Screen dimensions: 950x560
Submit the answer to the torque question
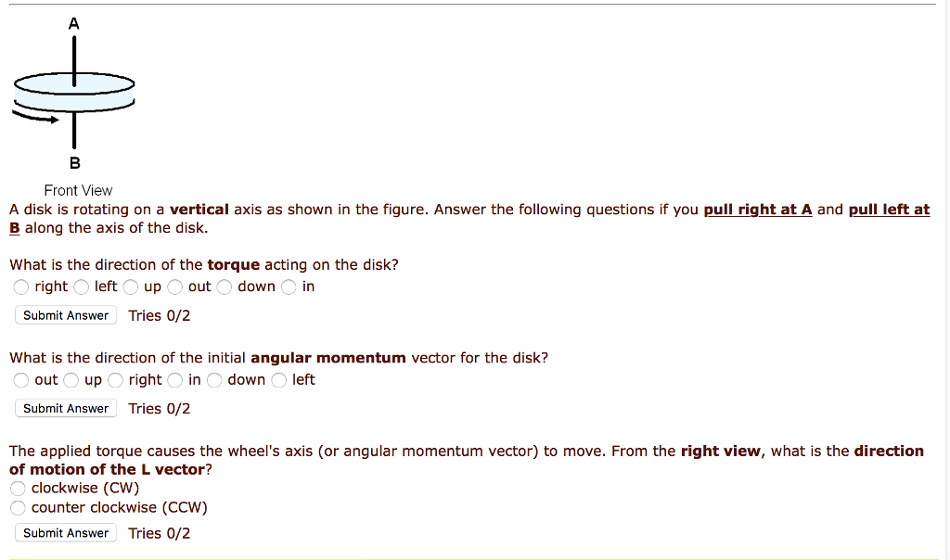[x=66, y=315]
